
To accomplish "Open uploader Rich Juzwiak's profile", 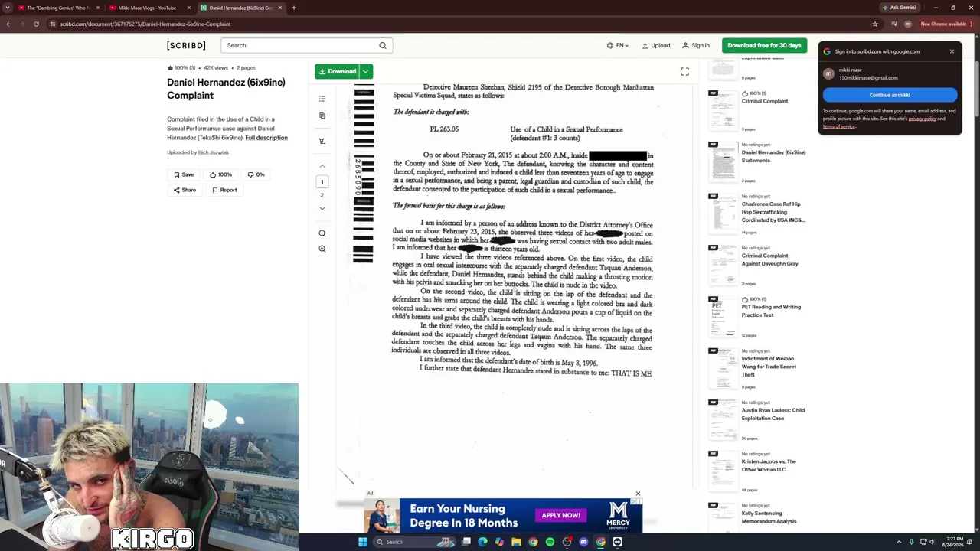I will pyautogui.click(x=214, y=152).
